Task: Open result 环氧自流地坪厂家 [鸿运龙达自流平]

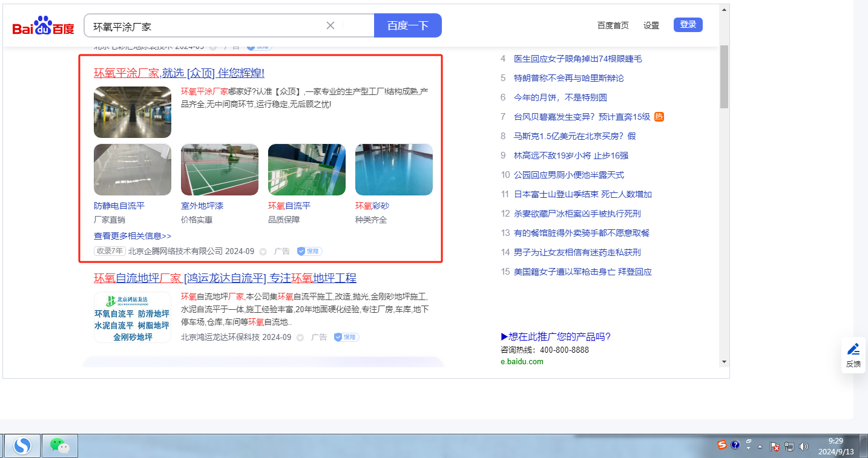Action: click(x=225, y=278)
